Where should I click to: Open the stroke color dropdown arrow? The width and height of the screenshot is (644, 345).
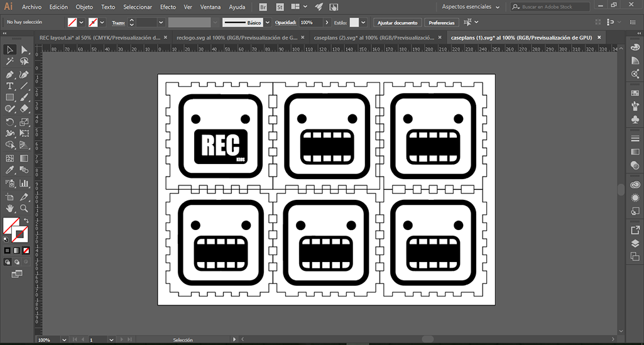click(x=102, y=22)
